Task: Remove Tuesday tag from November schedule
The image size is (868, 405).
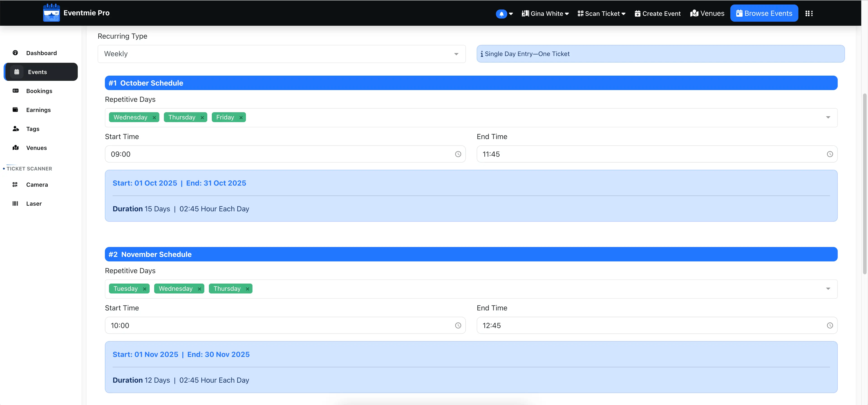Action: point(145,289)
